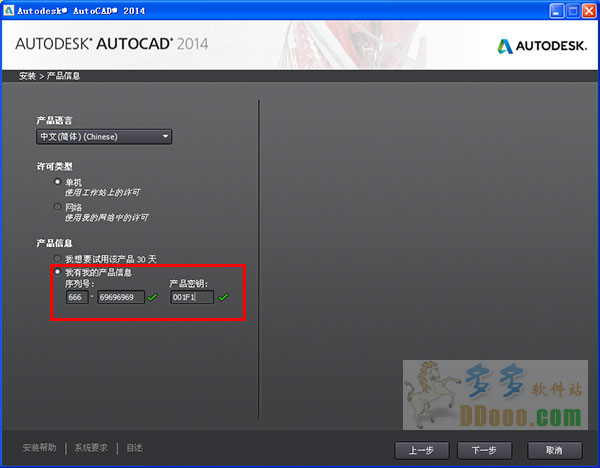The image size is (600, 468).
Task: Choose the 30-day trial radio option
Action: pos(57,258)
